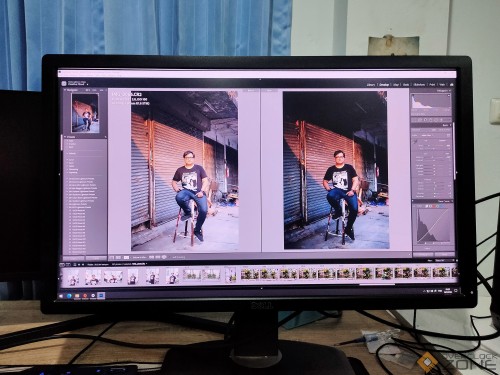Toggle the shadow clipping indicator in histogram
Viewport: 500px width, 375px height.
[x=413, y=96]
